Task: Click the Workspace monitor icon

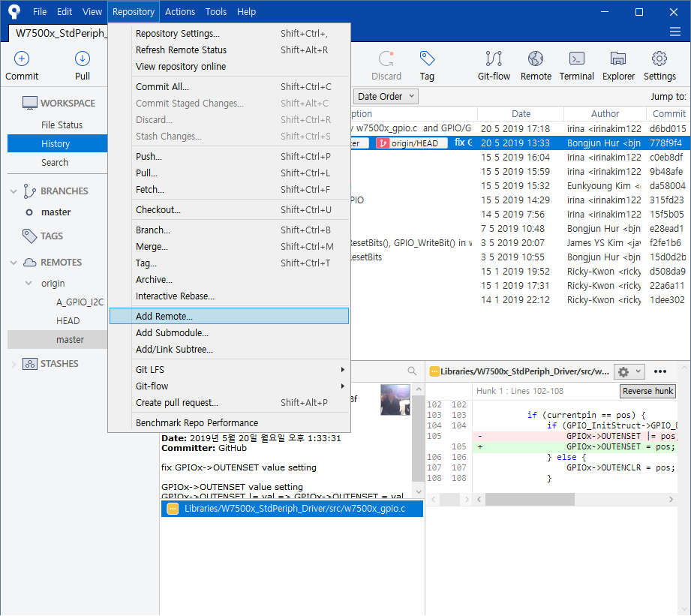Action: 29,103
